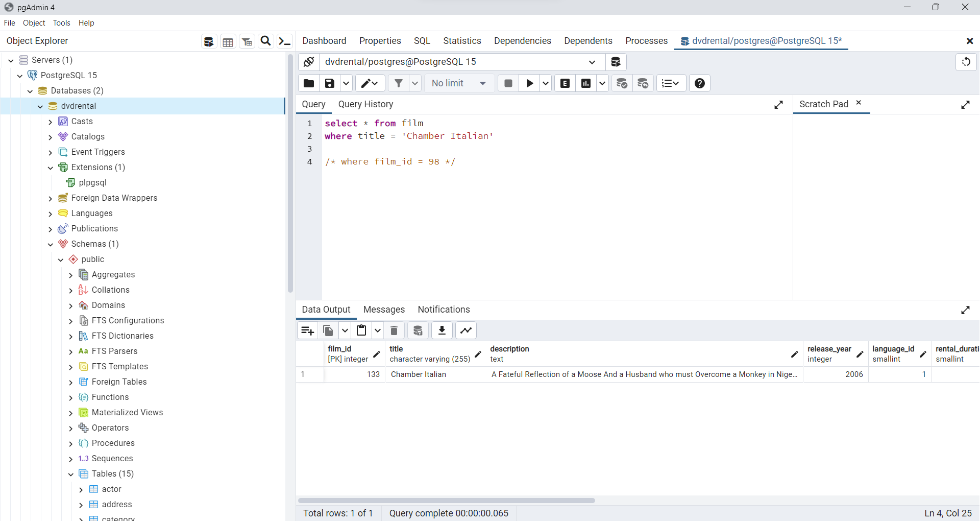
Task: Switch to the Messages tab
Action: (384, 310)
